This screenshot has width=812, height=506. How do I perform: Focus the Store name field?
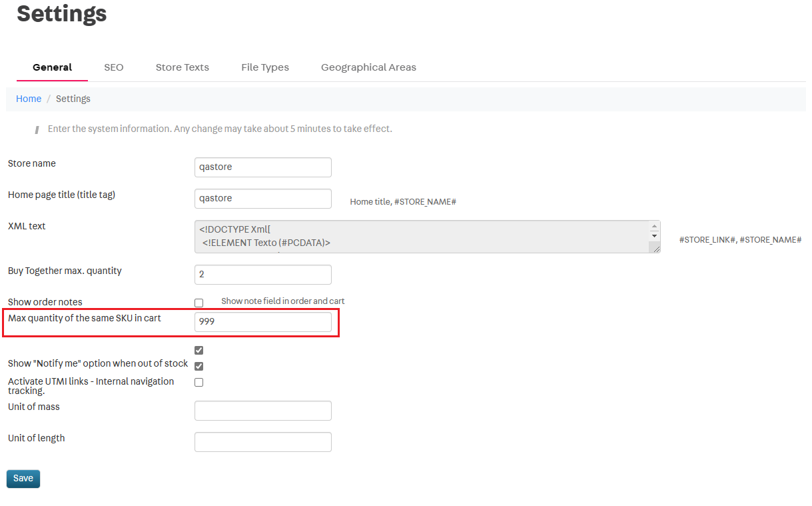[x=262, y=167]
